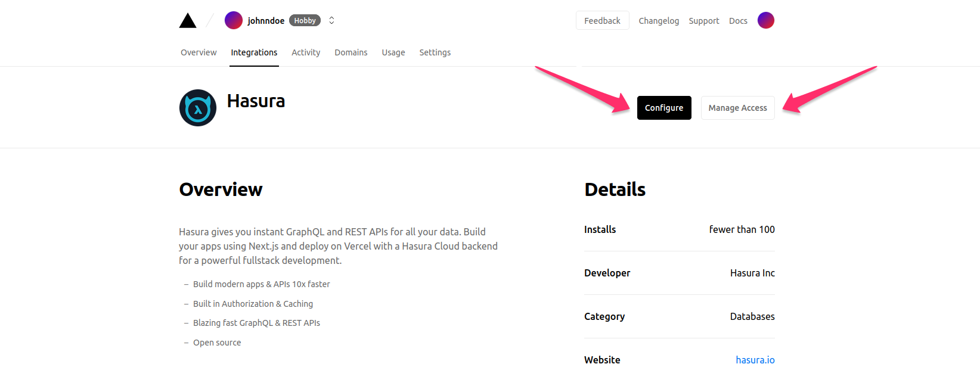This screenshot has width=980, height=392.
Task: Click the Manage Access button
Action: pos(737,108)
